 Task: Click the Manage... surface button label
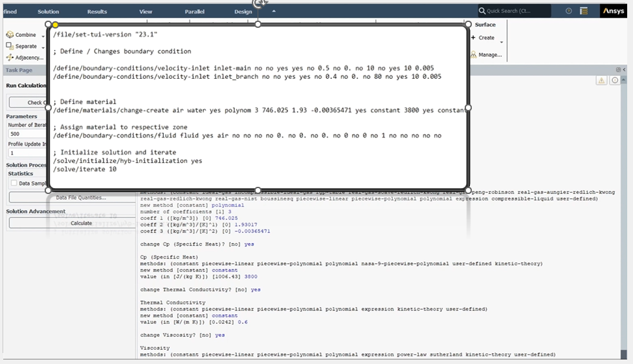click(x=490, y=55)
